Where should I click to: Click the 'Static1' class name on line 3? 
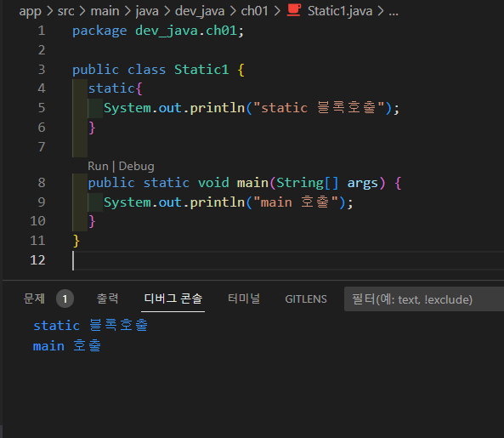click(x=201, y=70)
